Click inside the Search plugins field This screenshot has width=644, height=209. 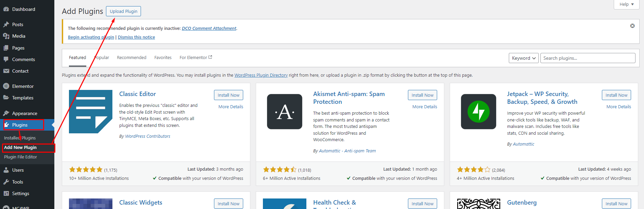tap(588, 58)
